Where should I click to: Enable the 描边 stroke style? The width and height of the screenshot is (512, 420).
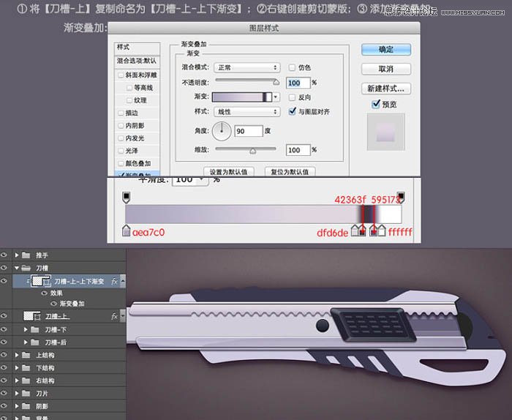pos(121,113)
